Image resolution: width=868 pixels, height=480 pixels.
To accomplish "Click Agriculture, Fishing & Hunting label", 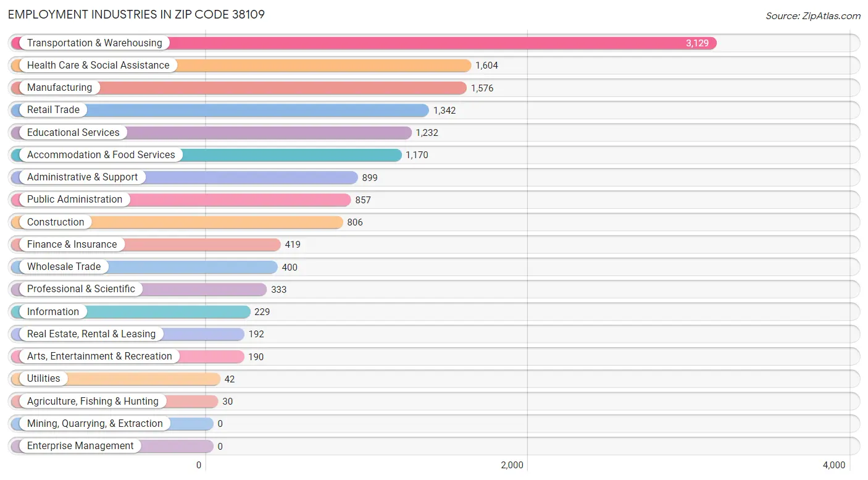I will tap(93, 402).
